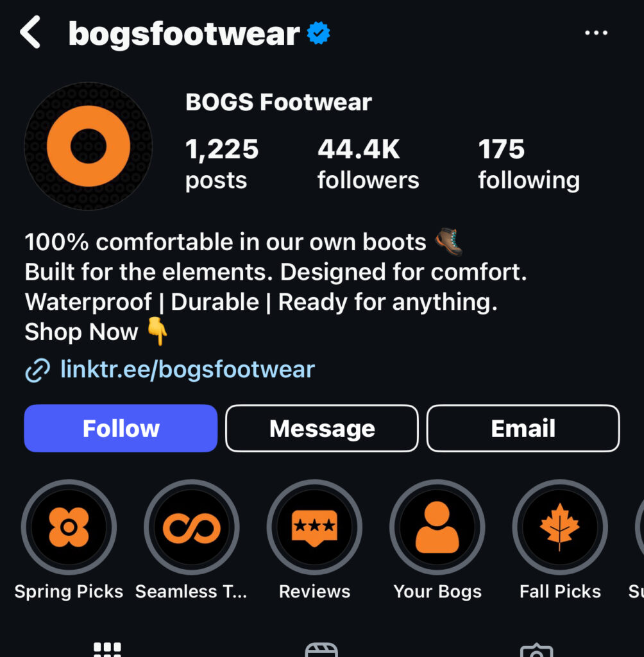Tap the Message button
The width and height of the screenshot is (644, 657).
click(x=322, y=428)
